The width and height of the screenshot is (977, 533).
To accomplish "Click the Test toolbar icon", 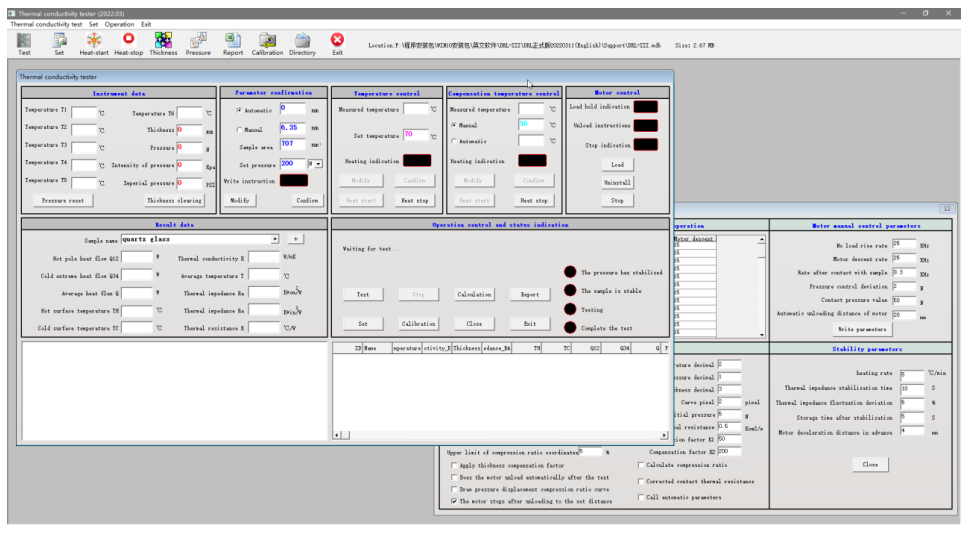I will click(x=24, y=40).
